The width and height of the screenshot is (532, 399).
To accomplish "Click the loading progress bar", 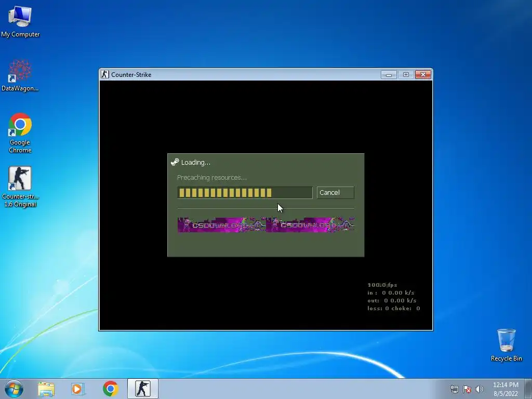I will [245, 193].
